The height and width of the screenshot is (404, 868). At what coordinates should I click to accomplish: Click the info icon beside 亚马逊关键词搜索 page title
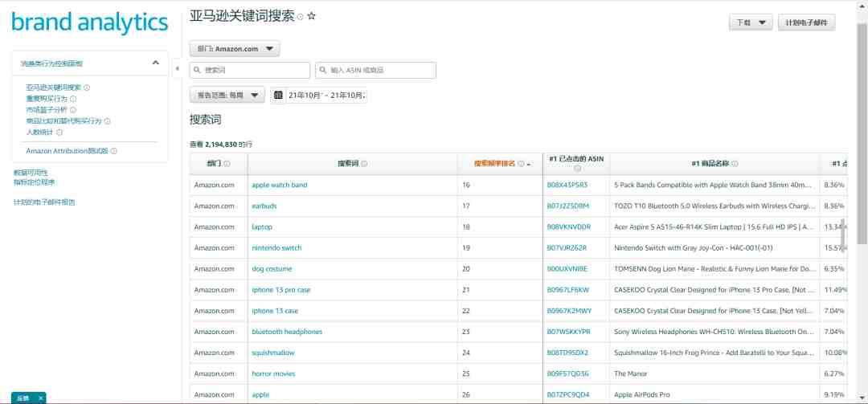pyautogui.click(x=301, y=17)
